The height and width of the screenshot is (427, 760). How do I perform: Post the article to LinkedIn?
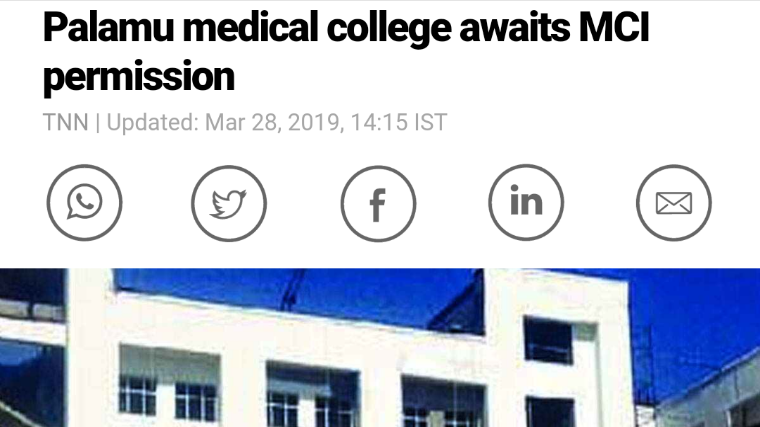(x=526, y=203)
